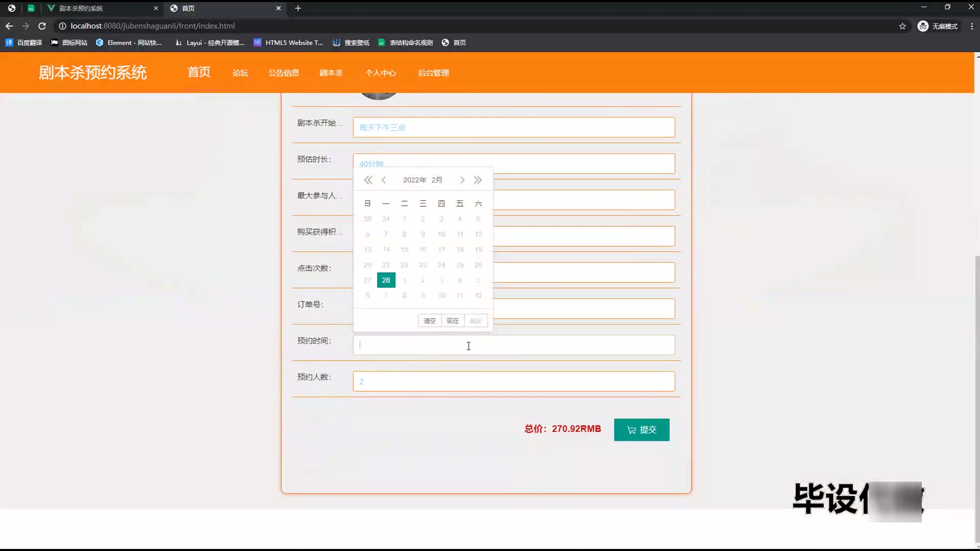Viewport: 980px width, 551px height.
Task: Go to previous month in calendar
Action: [384, 180]
